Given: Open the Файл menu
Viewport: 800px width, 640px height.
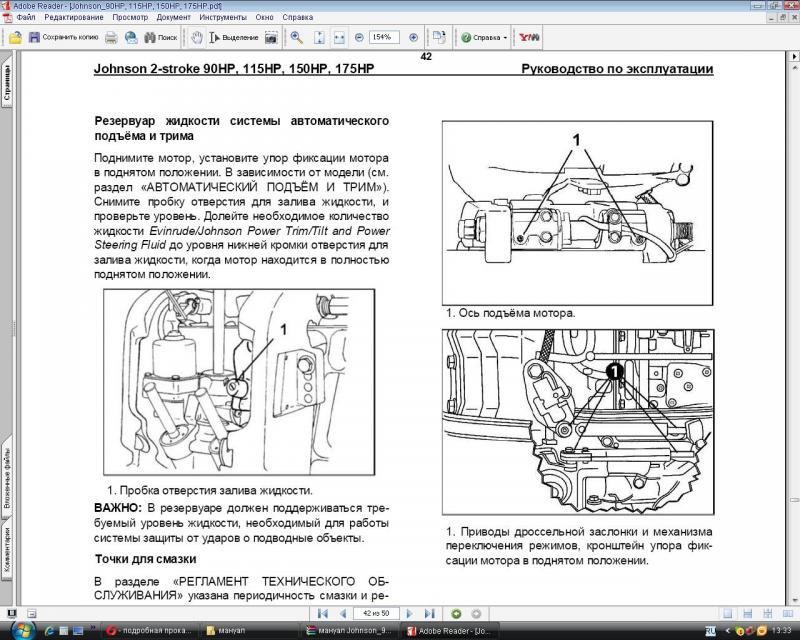Looking at the screenshot, I should pyautogui.click(x=26, y=17).
